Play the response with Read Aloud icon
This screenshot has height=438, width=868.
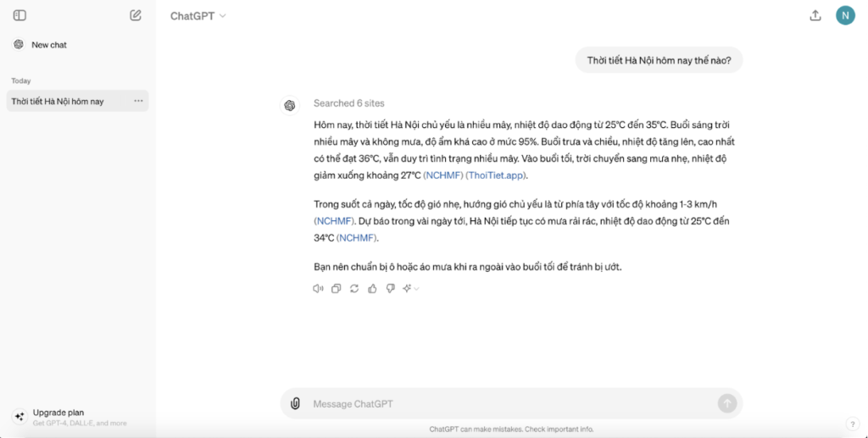[x=318, y=289]
